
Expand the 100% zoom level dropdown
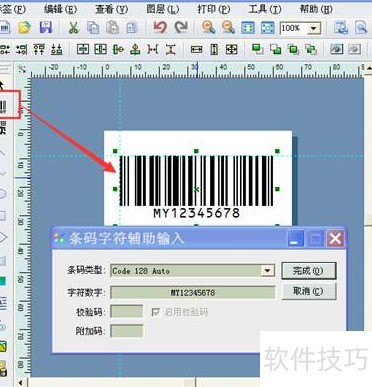tap(313, 29)
